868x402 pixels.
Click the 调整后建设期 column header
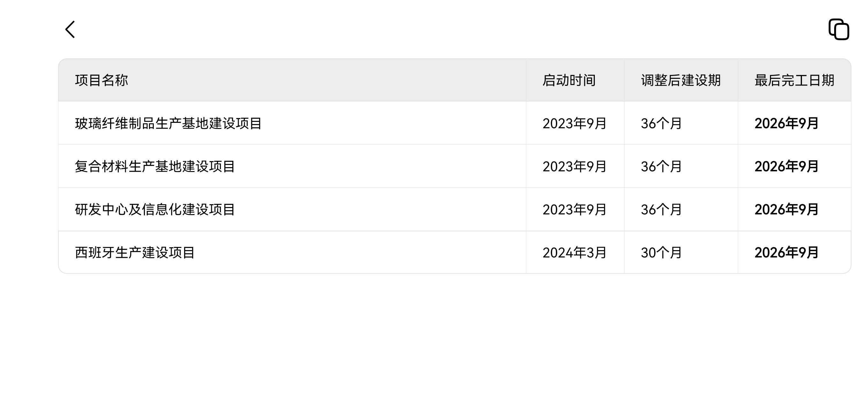(681, 80)
